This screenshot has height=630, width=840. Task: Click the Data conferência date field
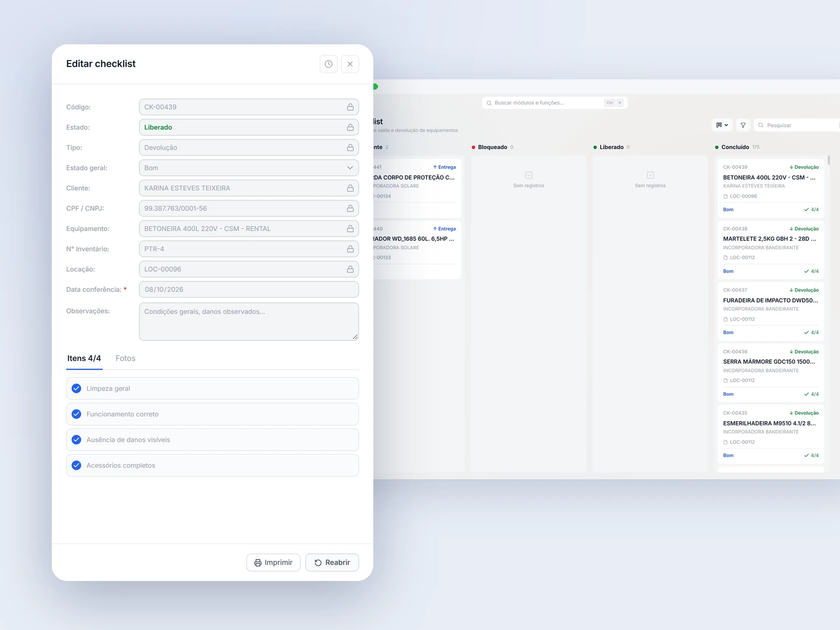[x=249, y=289]
